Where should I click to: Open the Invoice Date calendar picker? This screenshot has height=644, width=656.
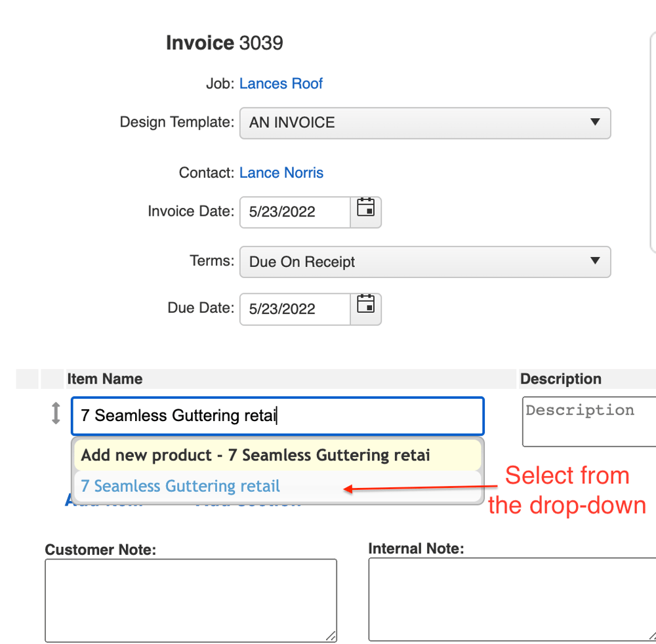(365, 211)
